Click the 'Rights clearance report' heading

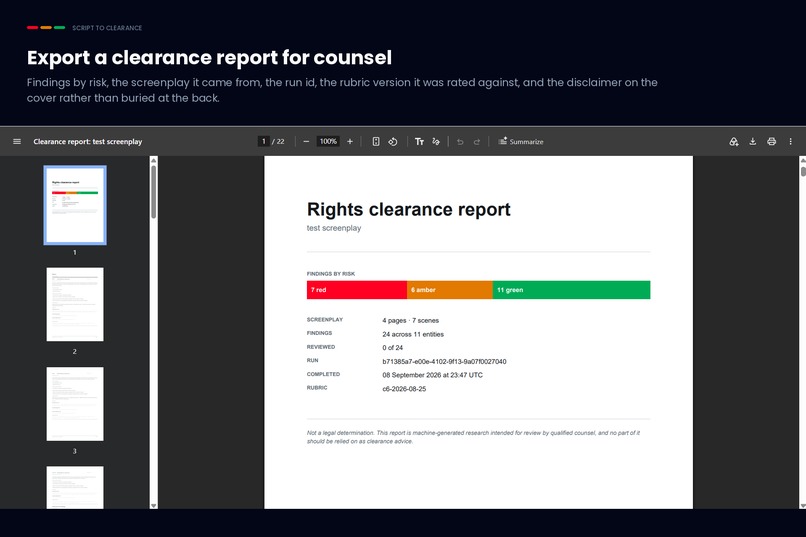click(409, 210)
